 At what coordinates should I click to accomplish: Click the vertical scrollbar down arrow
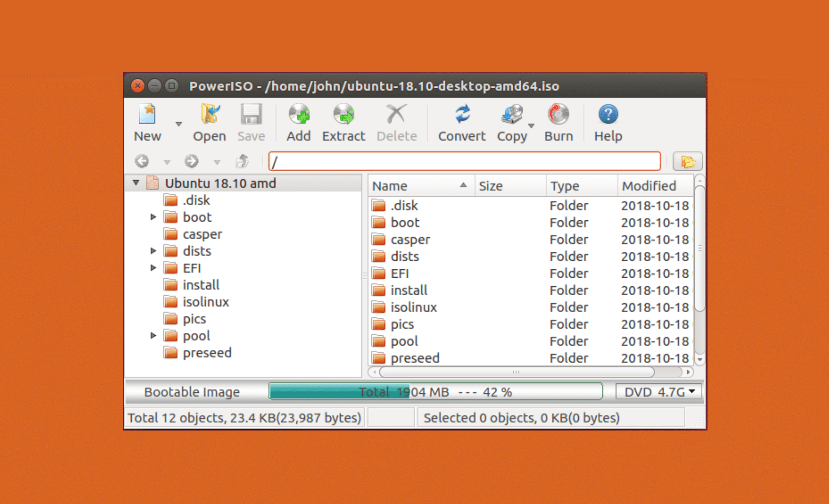699,360
